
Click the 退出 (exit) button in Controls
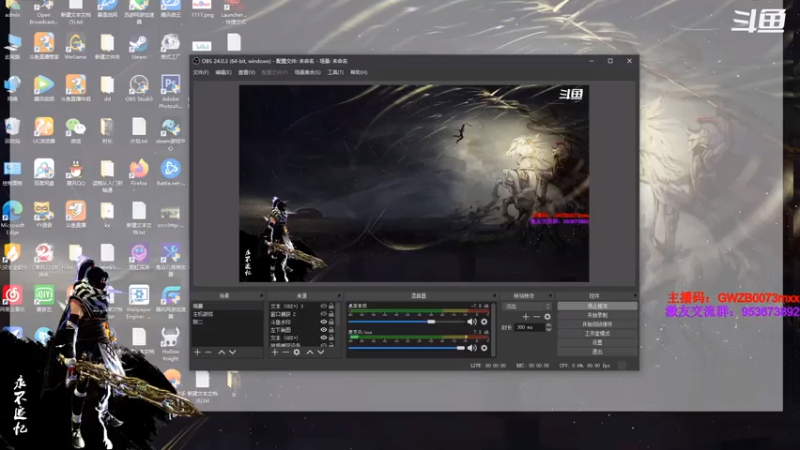tap(597, 352)
